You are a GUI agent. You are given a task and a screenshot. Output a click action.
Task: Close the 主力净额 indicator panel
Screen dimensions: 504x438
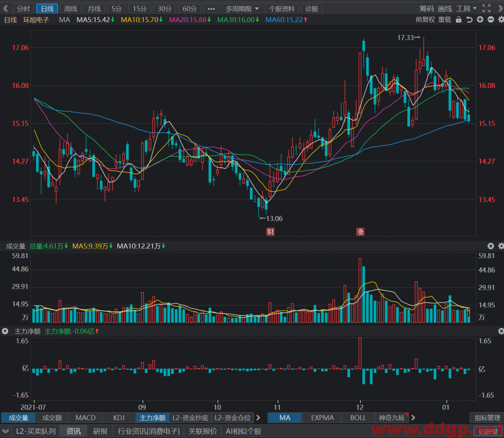501,331
